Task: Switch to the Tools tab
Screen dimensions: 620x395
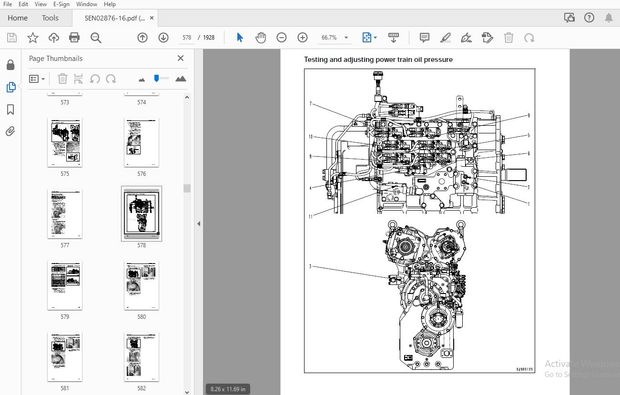Action: point(50,18)
